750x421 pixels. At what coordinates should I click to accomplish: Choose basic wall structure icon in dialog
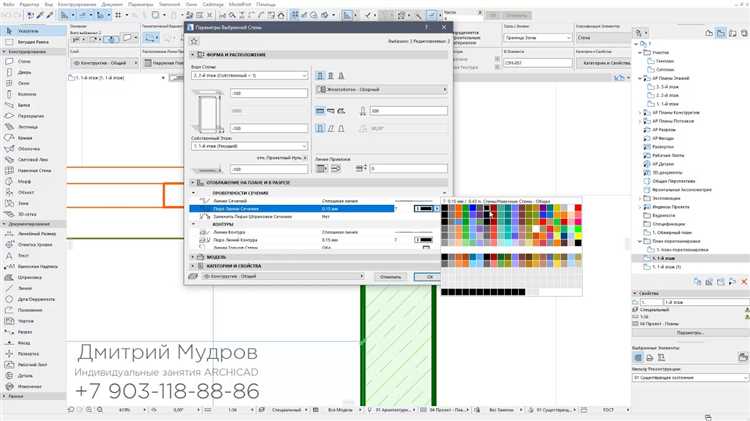pos(320,76)
